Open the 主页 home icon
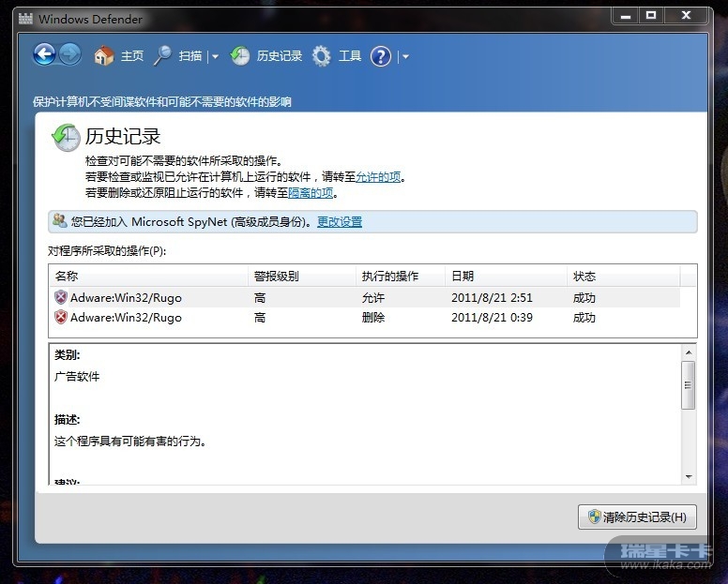The width and height of the screenshot is (728, 584). (103, 55)
